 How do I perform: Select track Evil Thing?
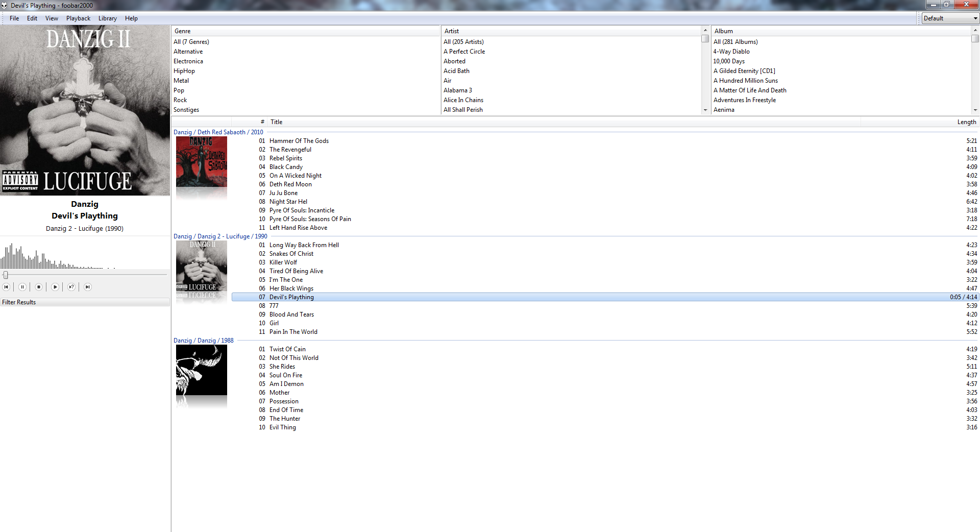605,427
